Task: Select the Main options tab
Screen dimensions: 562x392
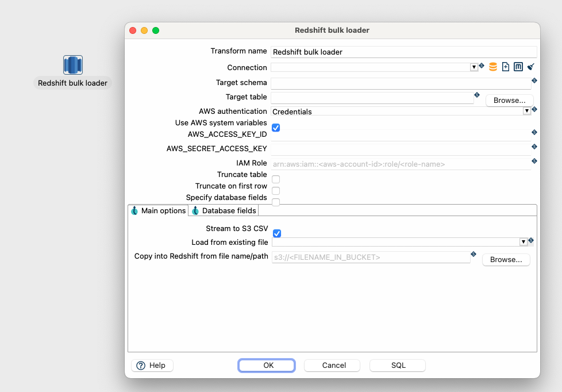Action: click(x=158, y=210)
